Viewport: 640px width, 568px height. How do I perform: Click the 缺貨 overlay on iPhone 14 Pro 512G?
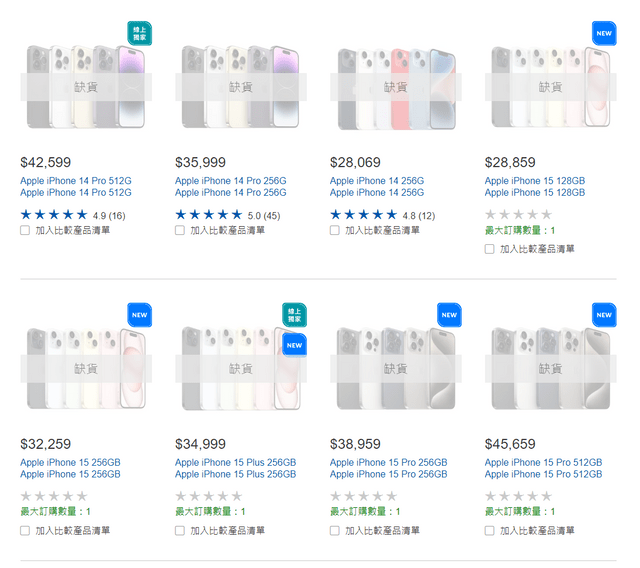86,87
